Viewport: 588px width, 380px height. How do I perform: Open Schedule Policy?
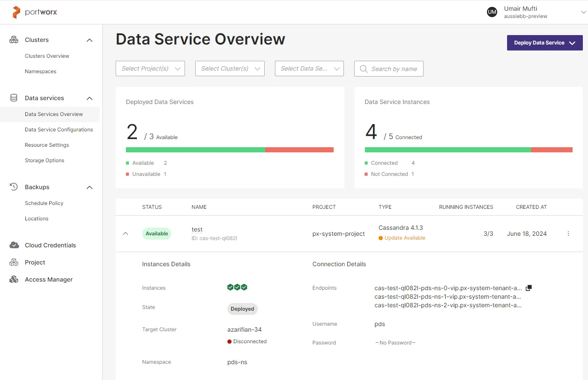[x=44, y=203]
